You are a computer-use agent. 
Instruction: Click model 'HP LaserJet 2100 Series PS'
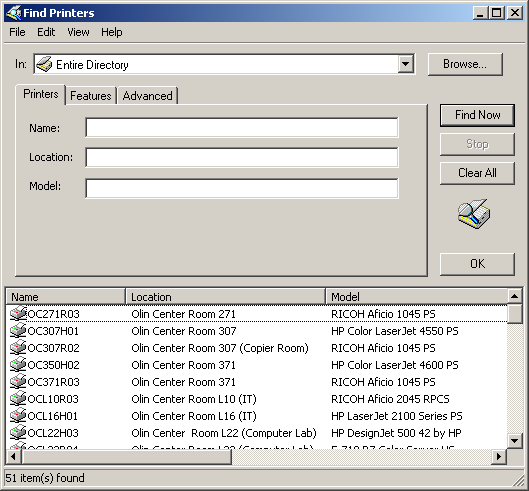[397, 416]
